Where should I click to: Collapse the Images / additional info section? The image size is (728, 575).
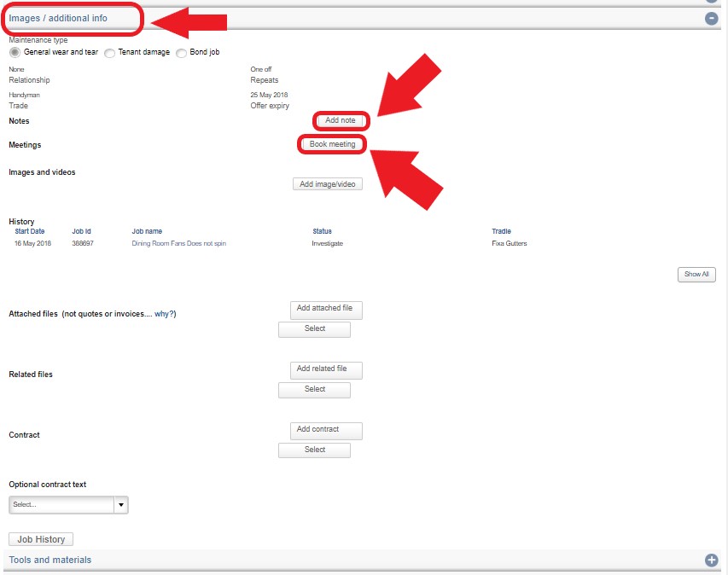pyautogui.click(x=711, y=19)
